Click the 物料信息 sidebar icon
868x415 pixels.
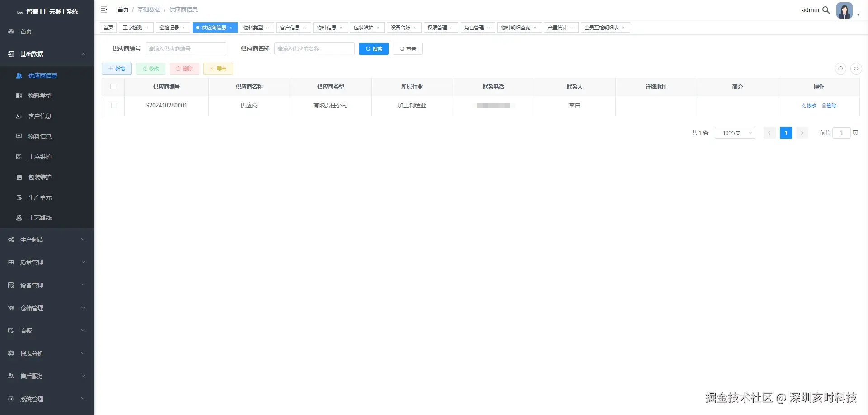coord(19,136)
